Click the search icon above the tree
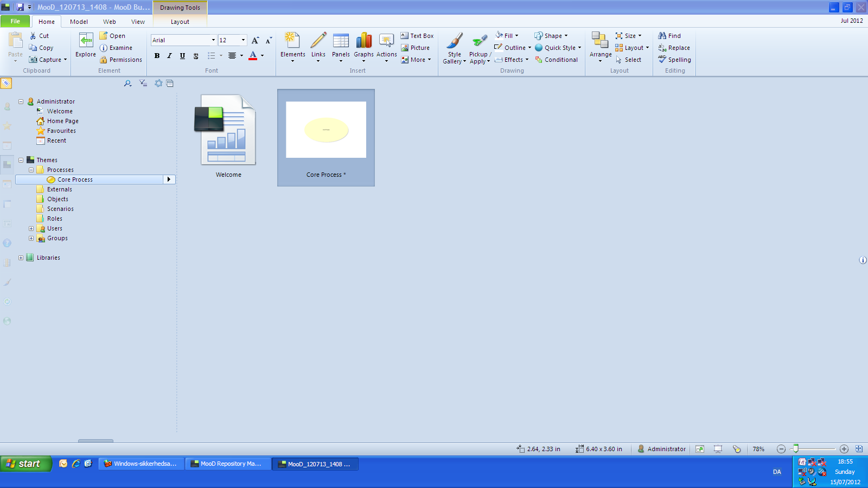868x488 pixels. [127, 84]
